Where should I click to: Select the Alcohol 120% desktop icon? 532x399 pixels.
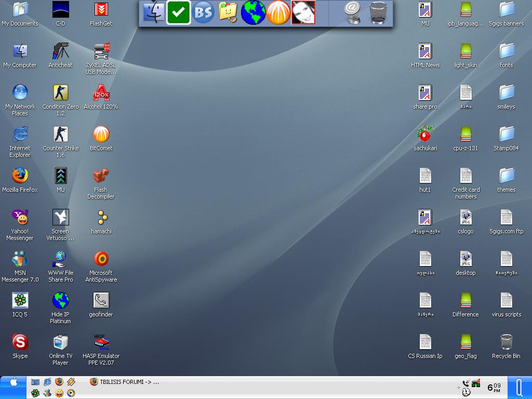[101, 97]
